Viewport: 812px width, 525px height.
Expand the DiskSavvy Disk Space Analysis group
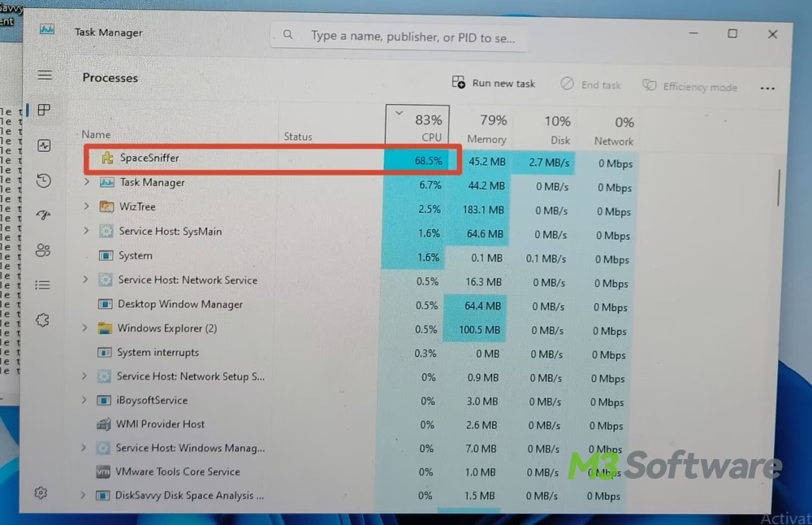pyautogui.click(x=83, y=495)
